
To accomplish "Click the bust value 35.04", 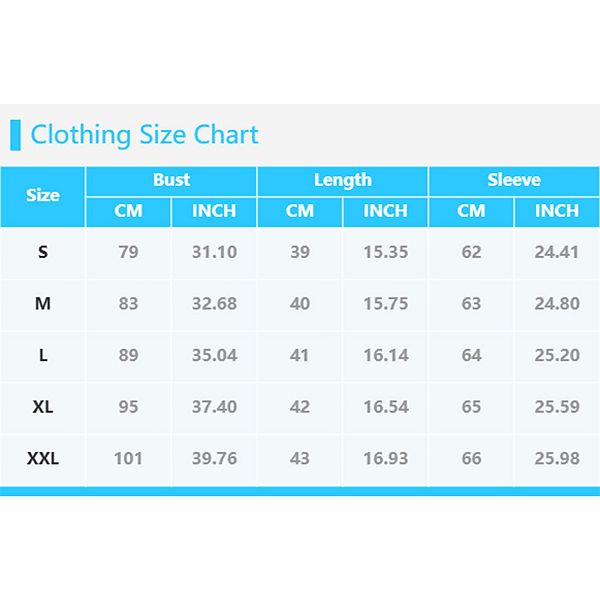I will (214, 356).
